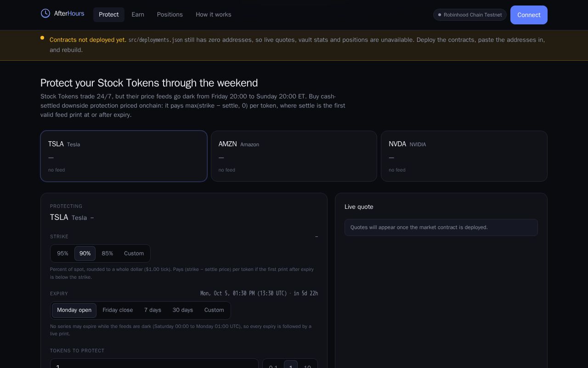Choose the NVDA NVIDIA token card

464,156
